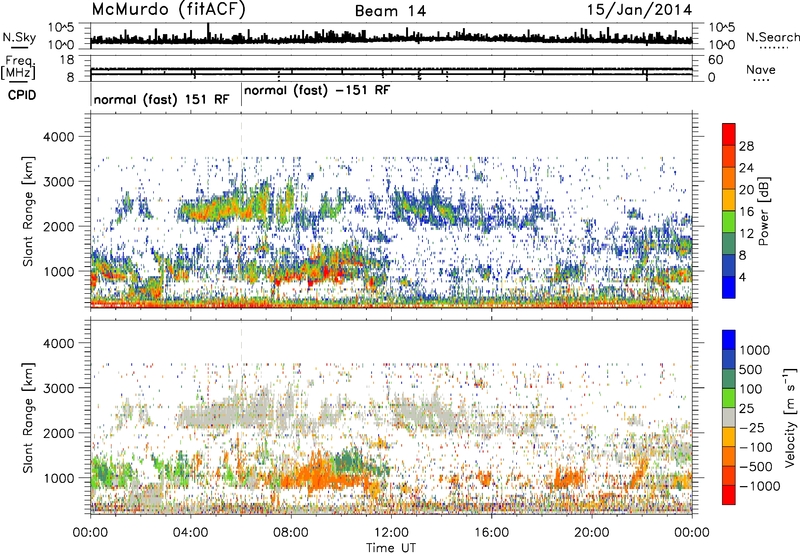This screenshot has height=554, width=800.
Task: Click the 'Beam 14' label
Action: [x=390, y=11]
